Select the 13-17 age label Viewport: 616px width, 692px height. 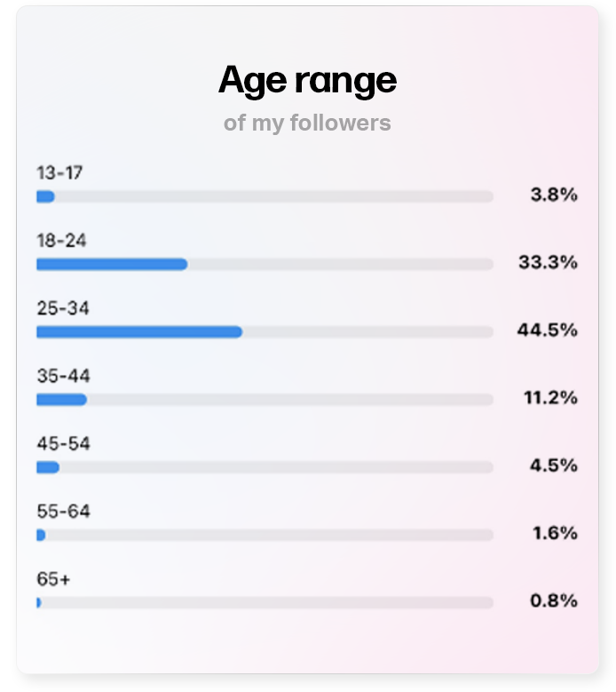coord(59,172)
